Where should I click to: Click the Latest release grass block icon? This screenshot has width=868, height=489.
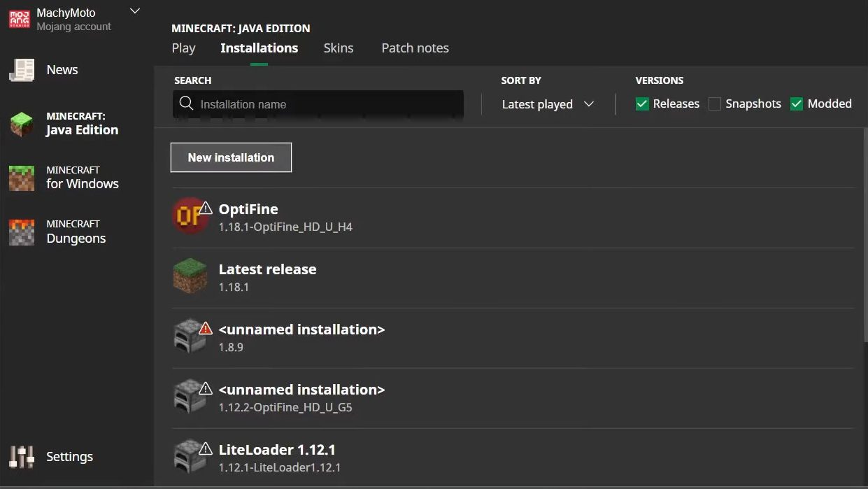[190, 276]
